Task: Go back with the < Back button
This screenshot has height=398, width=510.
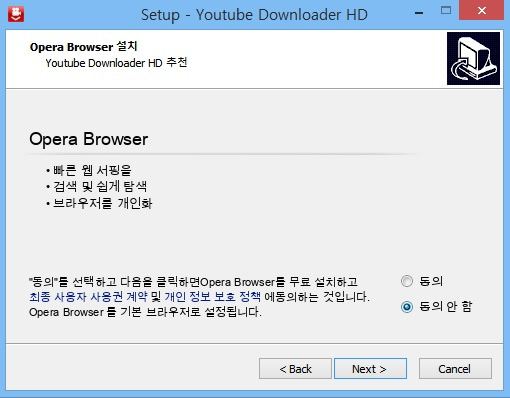Action: pos(295,369)
